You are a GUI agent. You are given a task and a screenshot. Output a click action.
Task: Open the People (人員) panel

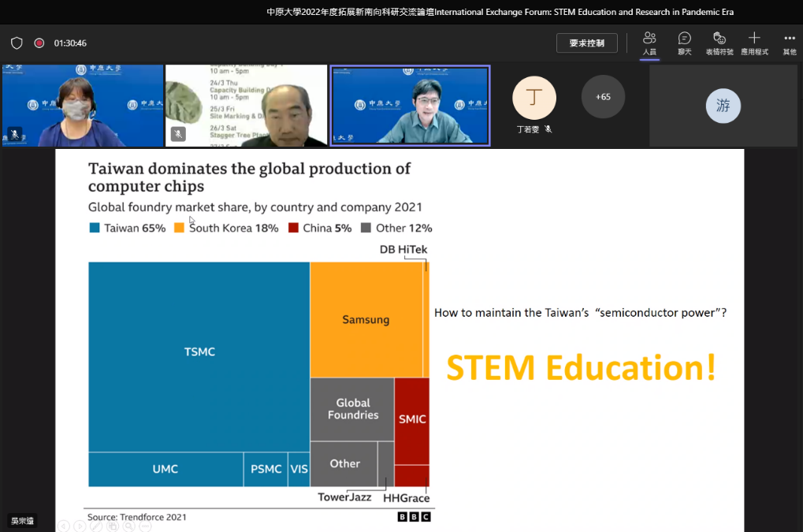click(x=649, y=43)
